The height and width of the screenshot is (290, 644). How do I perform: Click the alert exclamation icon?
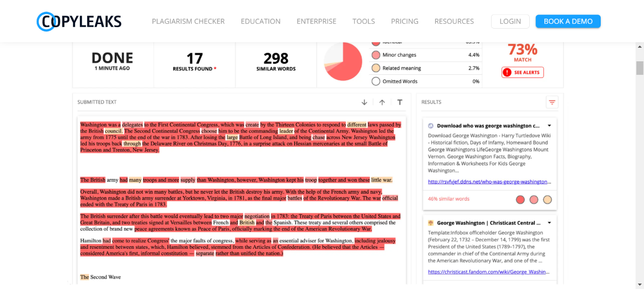[507, 72]
